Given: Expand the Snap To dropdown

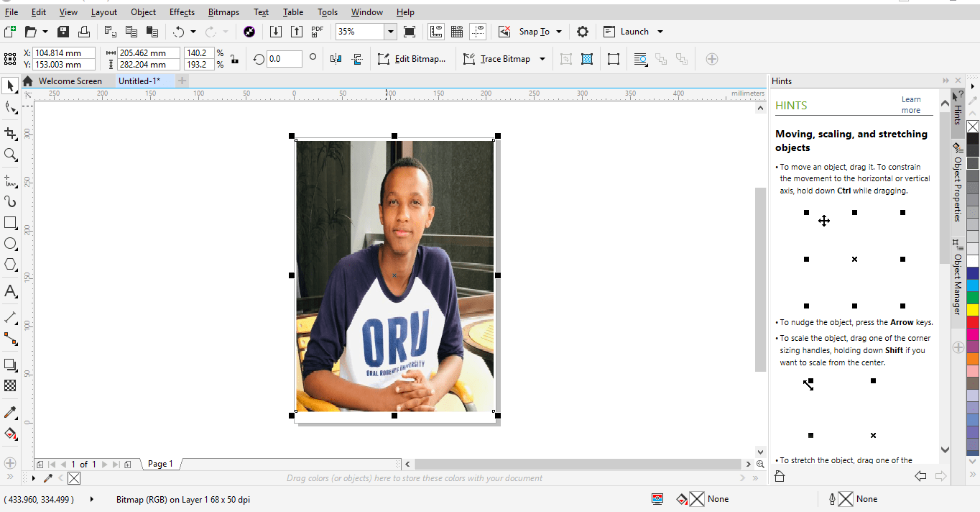Looking at the screenshot, I should 559,32.
